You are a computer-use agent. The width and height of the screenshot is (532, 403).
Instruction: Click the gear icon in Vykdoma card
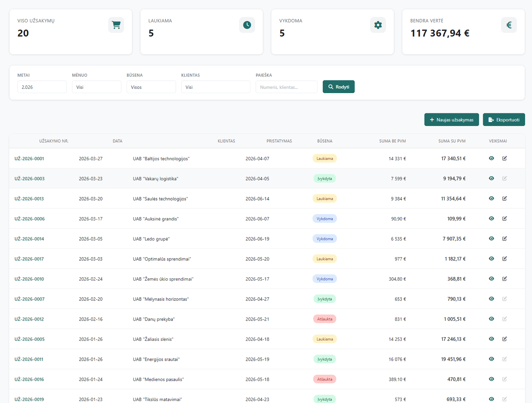tap(378, 25)
